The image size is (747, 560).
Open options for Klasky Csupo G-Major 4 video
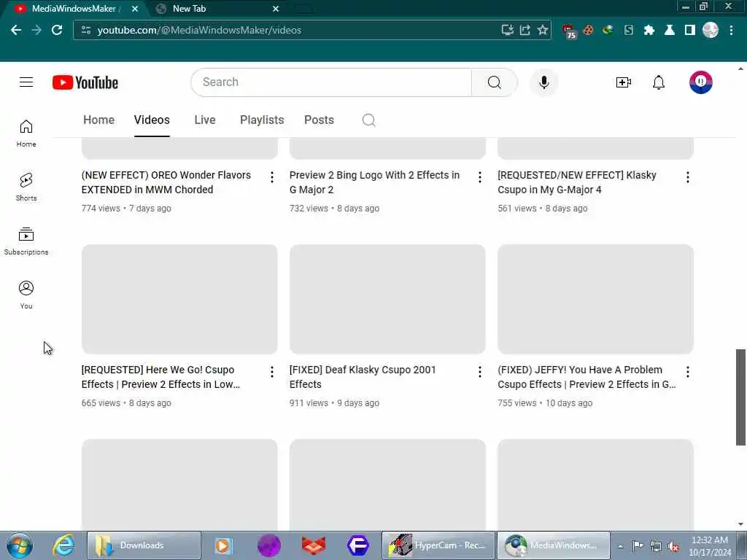pyautogui.click(x=687, y=177)
